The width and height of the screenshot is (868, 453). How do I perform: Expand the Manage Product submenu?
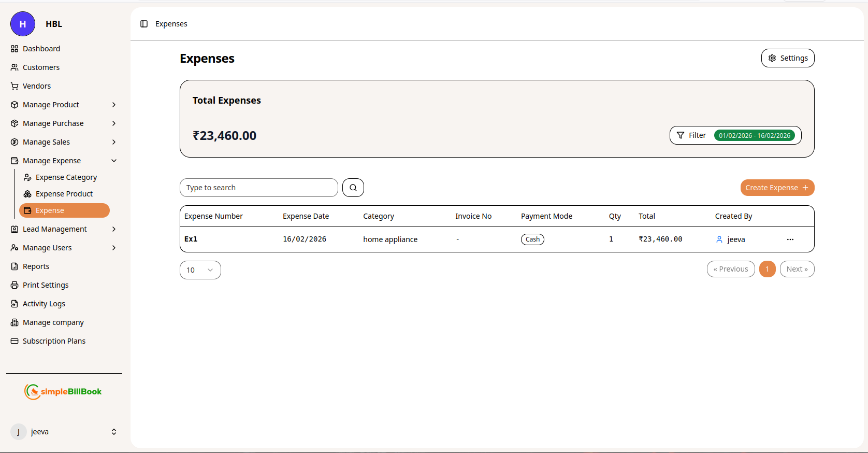click(113, 105)
